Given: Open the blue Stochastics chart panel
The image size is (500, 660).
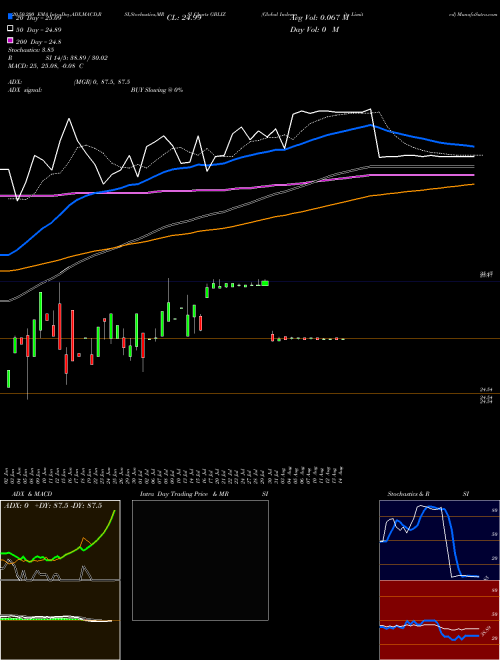Looking at the screenshot, I should point(439,540).
